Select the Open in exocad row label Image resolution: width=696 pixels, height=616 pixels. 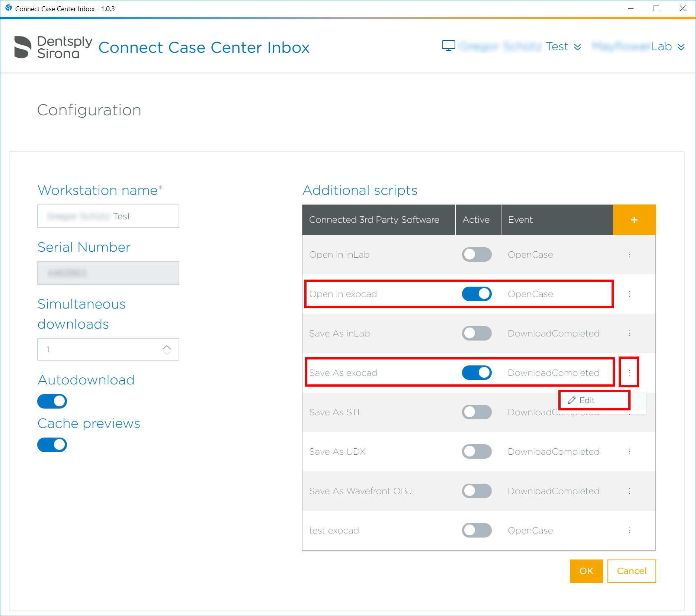pos(343,294)
